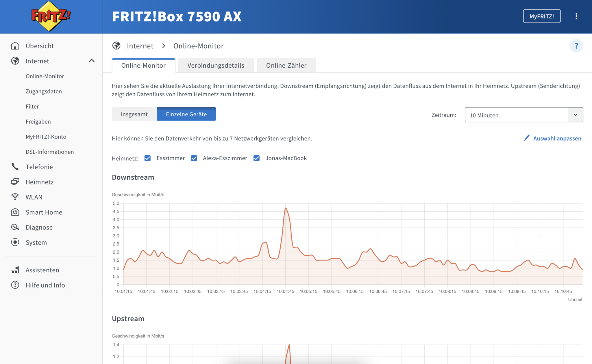The width and height of the screenshot is (592, 364).
Task: Click the System target icon
Action: [x=15, y=242]
